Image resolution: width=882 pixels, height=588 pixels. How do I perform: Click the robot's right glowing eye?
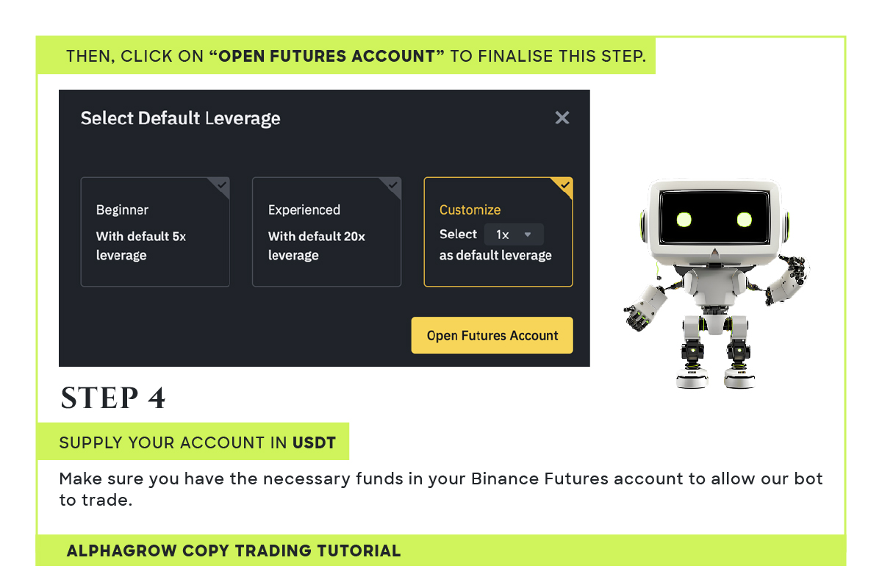[x=745, y=219]
